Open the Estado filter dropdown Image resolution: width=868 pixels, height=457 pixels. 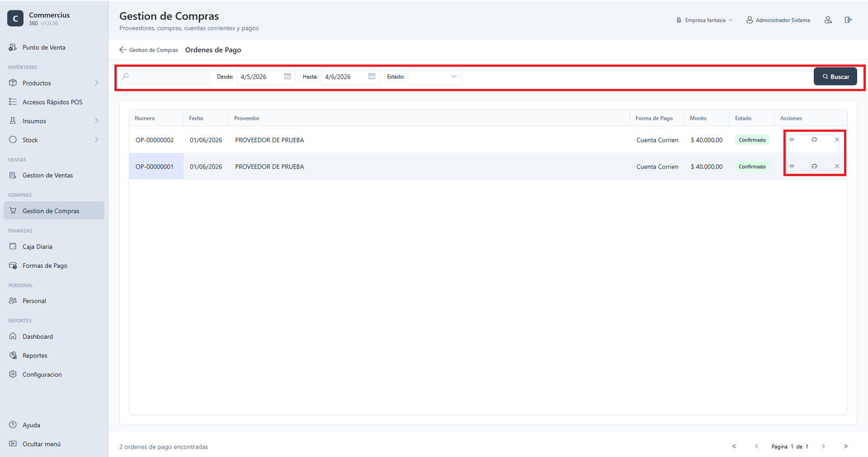(x=435, y=76)
